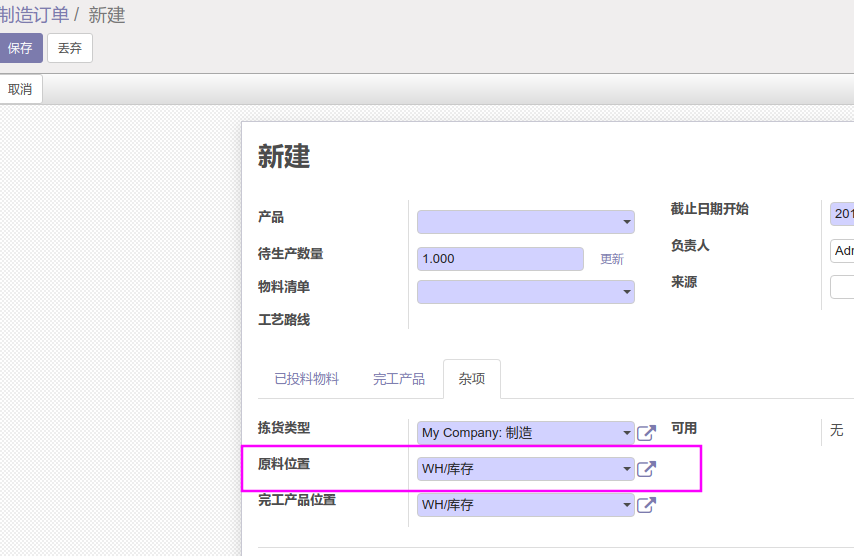Open the 原料位置 WH/库存 dropdown
The height and width of the screenshot is (556, 854).
pos(526,469)
